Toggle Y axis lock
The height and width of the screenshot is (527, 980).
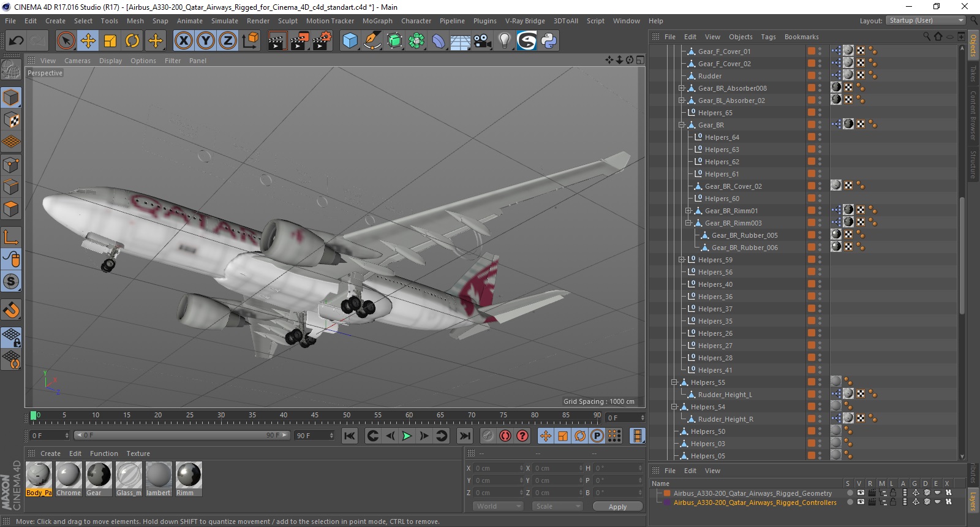pyautogui.click(x=206, y=41)
